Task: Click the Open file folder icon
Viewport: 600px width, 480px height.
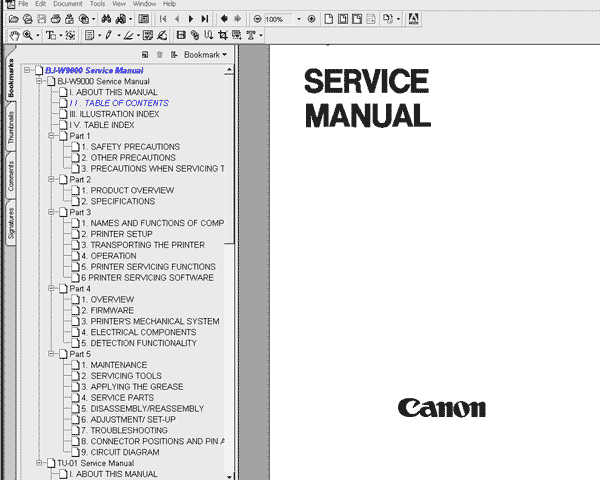Action: [13, 19]
